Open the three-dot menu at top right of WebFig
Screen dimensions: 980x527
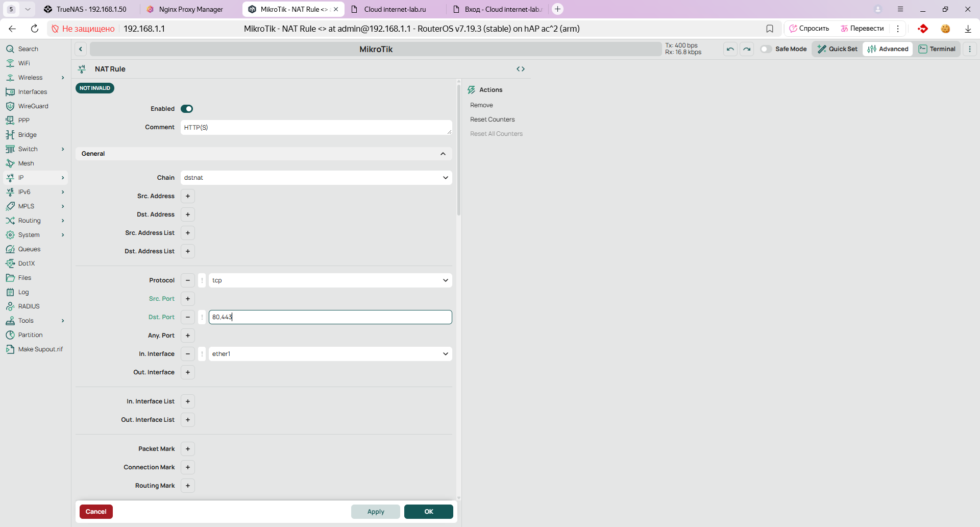(x=970, y=49)
